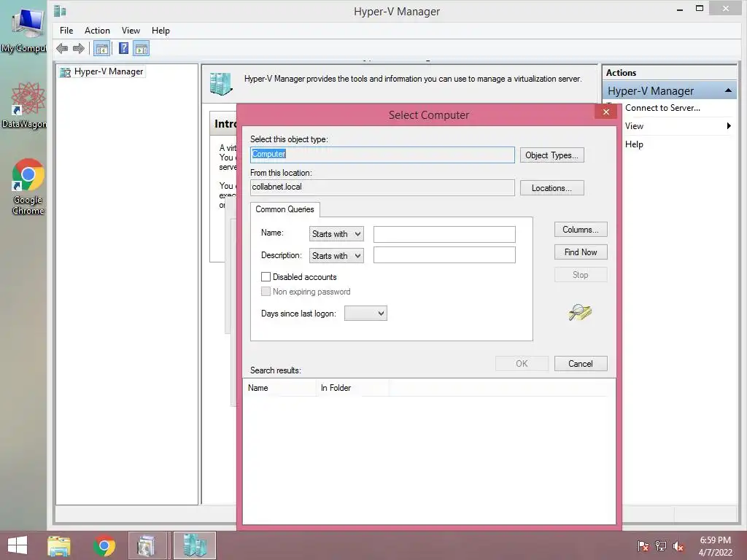
Task: Open the Windows Start button
Action: [18, 545]
